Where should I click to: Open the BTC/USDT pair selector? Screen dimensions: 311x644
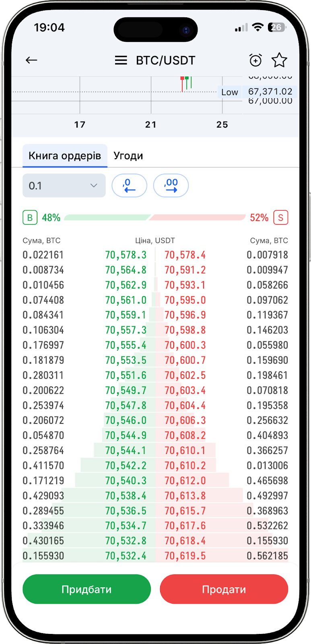[x=165, y=60]
